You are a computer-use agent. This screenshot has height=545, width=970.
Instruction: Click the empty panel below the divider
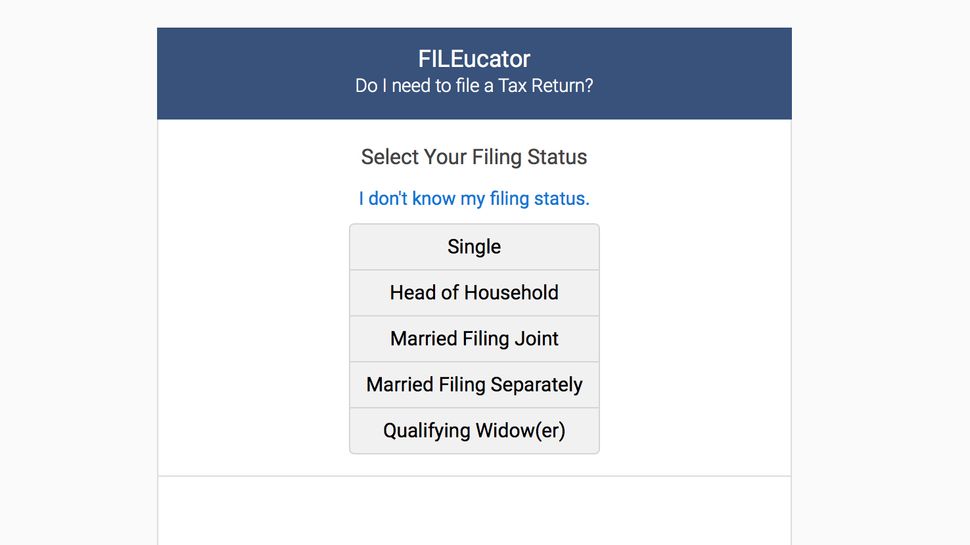click(474, 510)
